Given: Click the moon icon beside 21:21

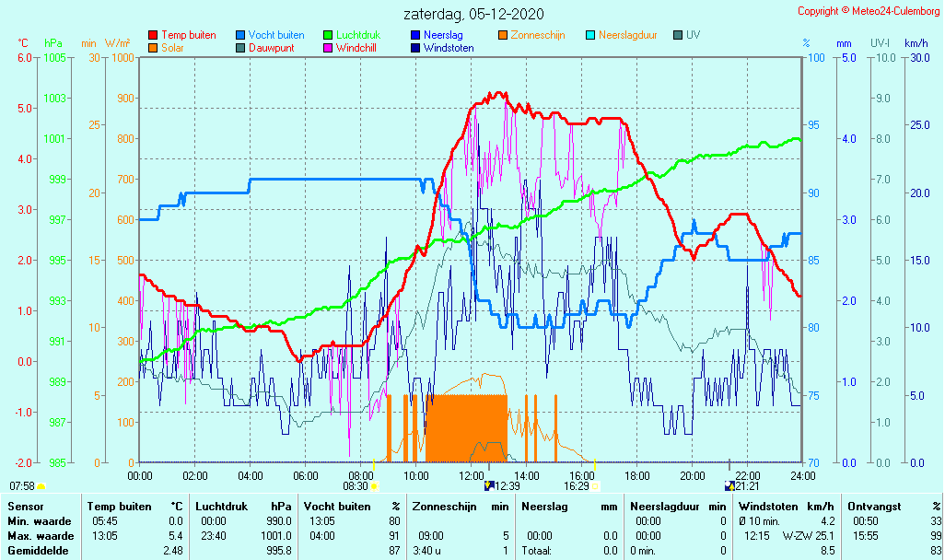Looking at the screenshot, I should point(729,485).
